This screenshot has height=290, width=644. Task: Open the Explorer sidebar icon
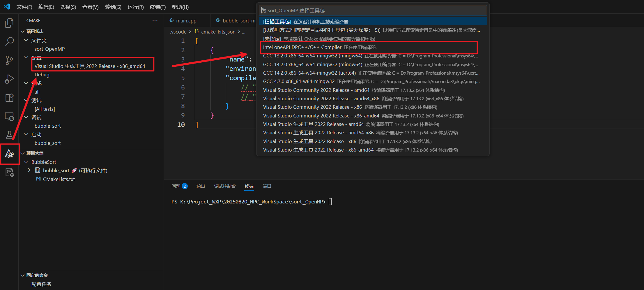pos(10,23)
